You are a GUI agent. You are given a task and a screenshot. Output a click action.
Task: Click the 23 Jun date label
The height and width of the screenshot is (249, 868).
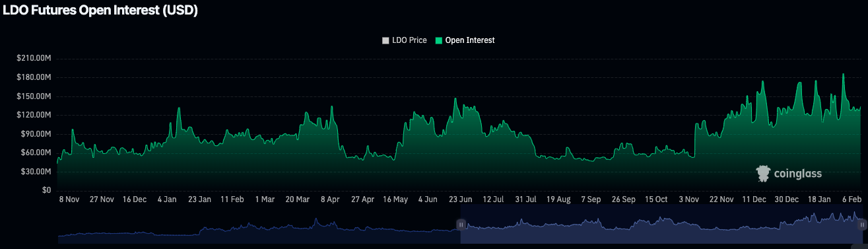460,199
